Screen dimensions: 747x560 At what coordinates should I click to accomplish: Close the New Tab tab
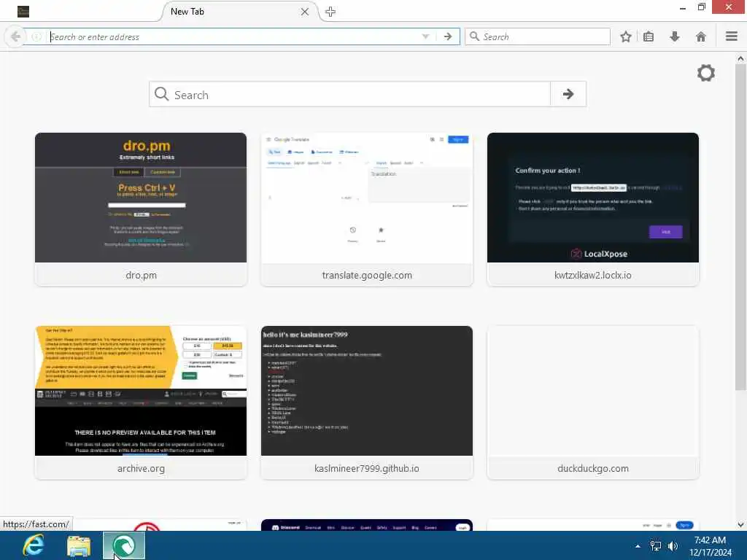[305, 12]
